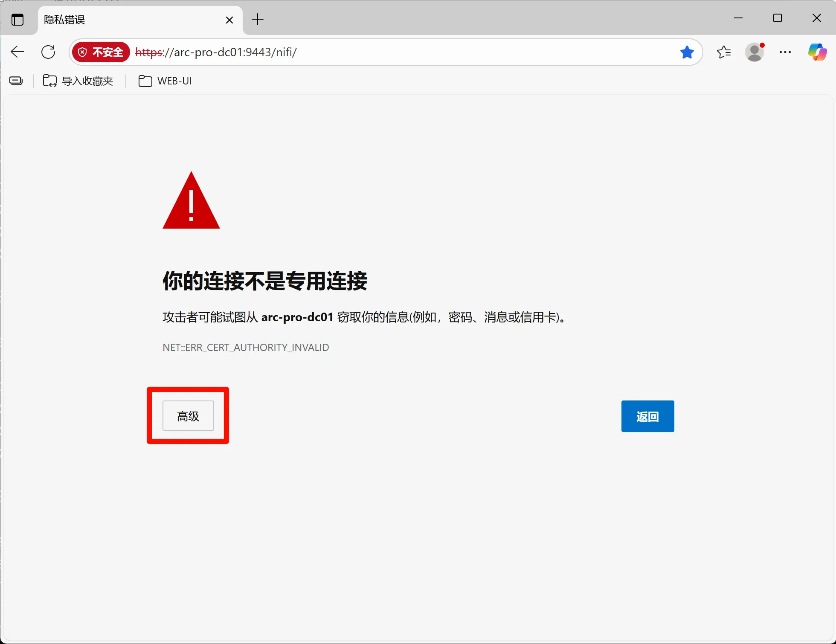The image size is (836, 644).
Task: Click the 不安全 security warning badge
Action: coord(101,52)
